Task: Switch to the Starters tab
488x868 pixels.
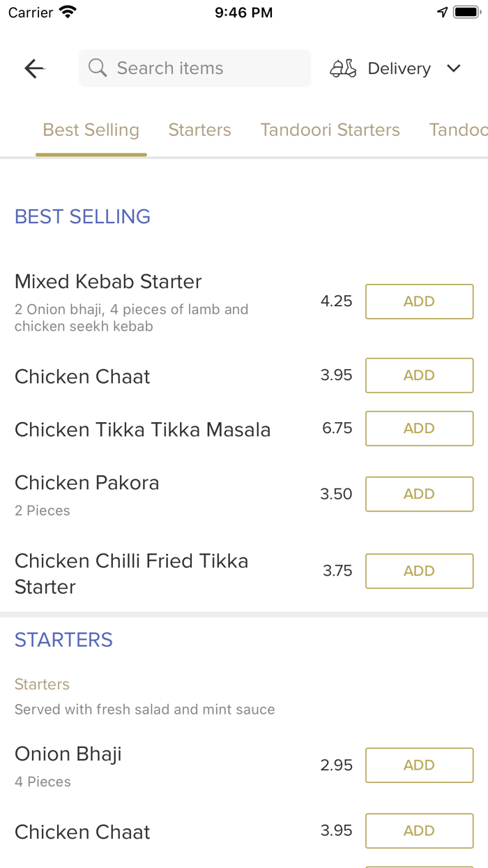Action: 199,130
